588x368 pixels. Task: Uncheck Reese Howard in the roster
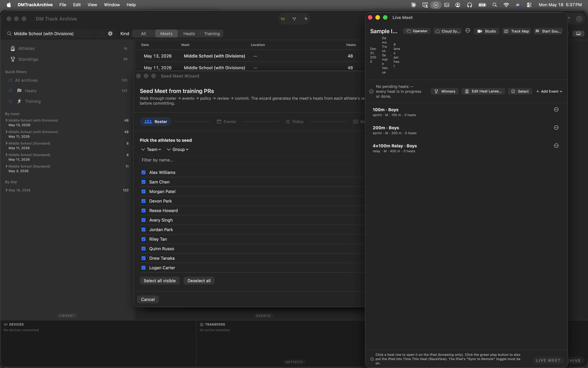[144, 210]
